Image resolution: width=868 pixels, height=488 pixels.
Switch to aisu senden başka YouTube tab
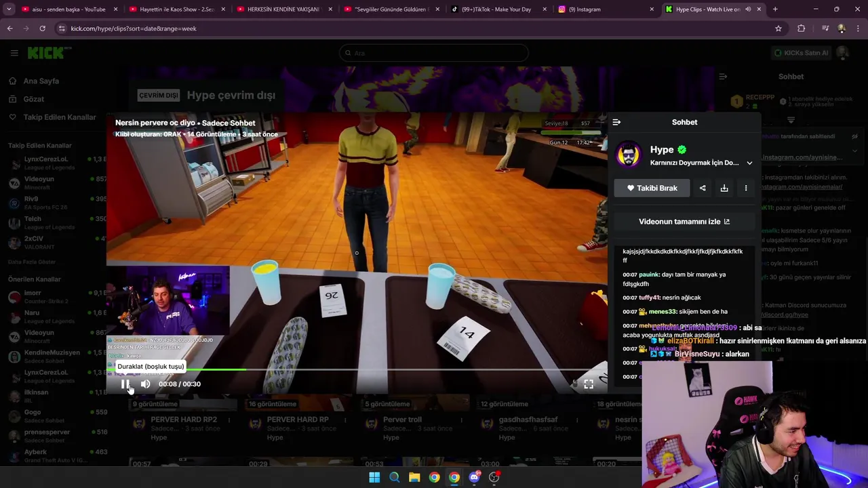click(x=70, y=9)
